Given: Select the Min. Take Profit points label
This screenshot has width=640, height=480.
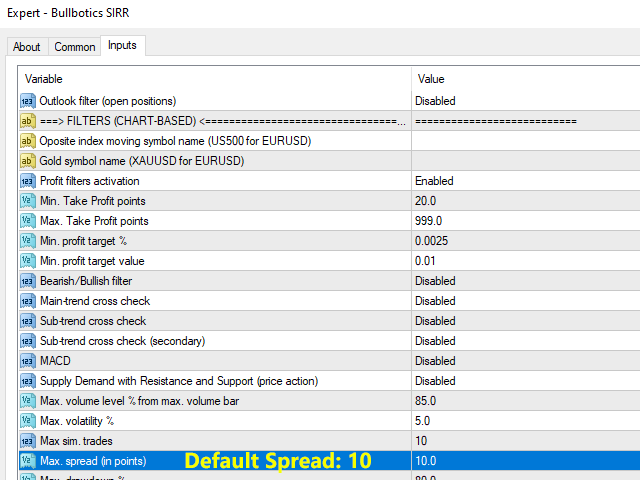Looking at the screenshot, I should click(93, 201).
